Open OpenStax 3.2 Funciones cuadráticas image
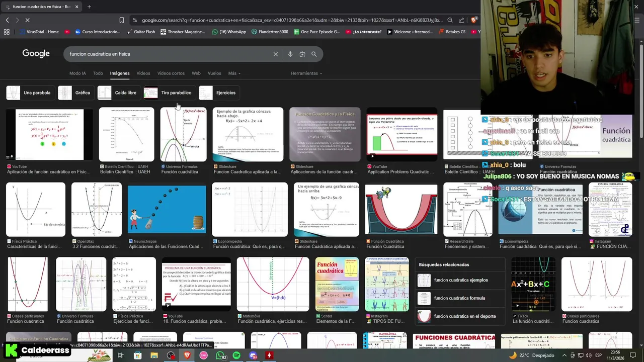 [97, 209]
